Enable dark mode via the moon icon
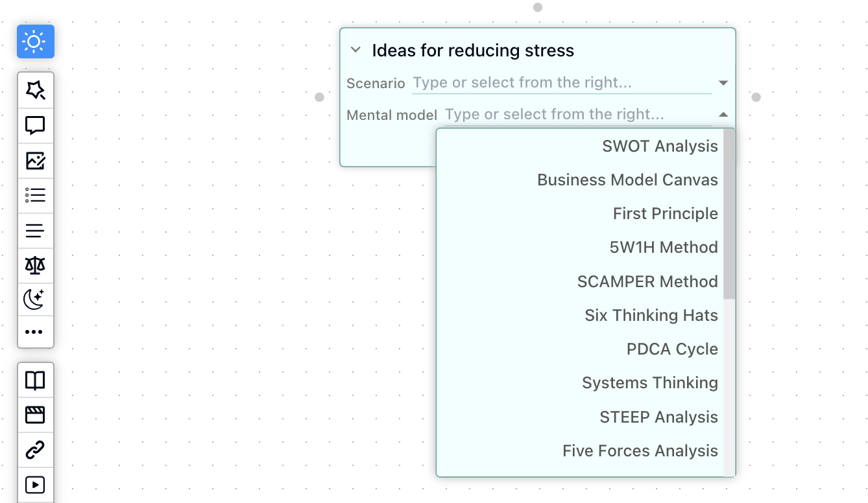Viewport: 868px width, 503px height. (x=36, y=299)
